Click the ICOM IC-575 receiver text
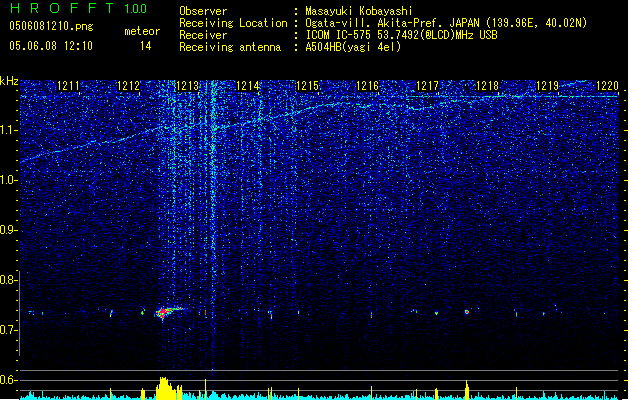This screenshot has width=629, height=400. [x=401, y=35]
